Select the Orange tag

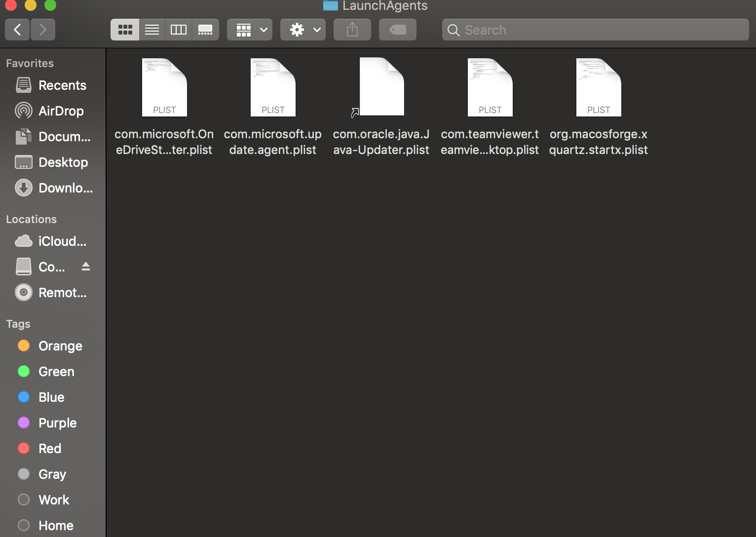(x=23, y=345)
